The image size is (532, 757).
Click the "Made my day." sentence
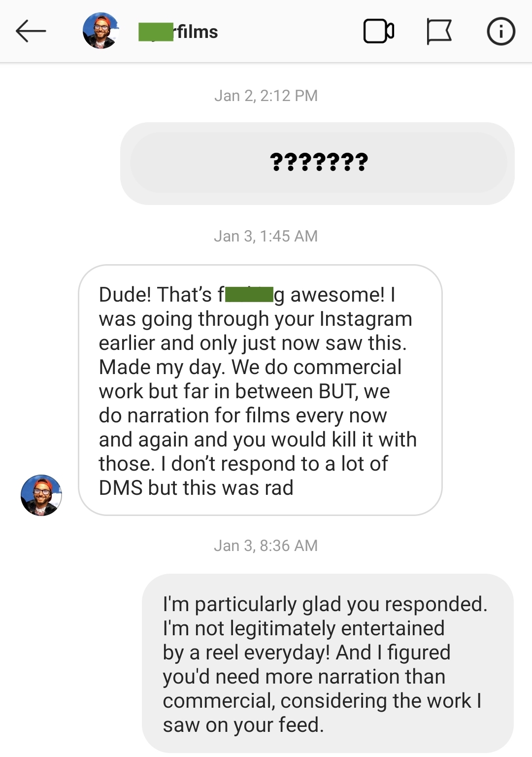tap(163, 367)
